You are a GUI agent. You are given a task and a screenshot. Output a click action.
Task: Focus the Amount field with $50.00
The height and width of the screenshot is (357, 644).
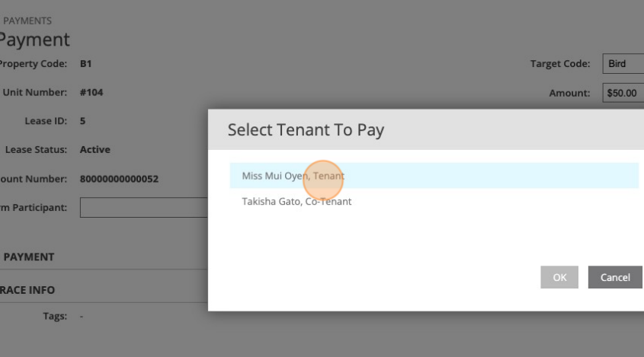(x=622, y=93)
